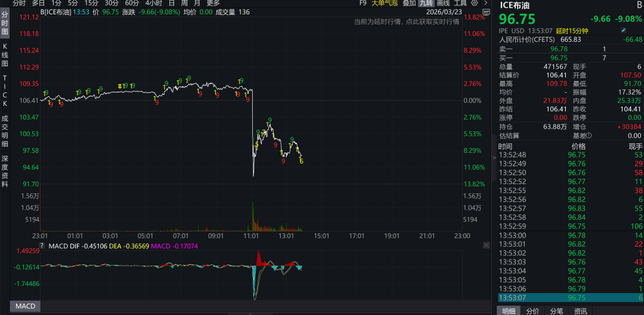644x315 pixels.
Task: Select the 15分 period button
Action: [x=91, y=3]
